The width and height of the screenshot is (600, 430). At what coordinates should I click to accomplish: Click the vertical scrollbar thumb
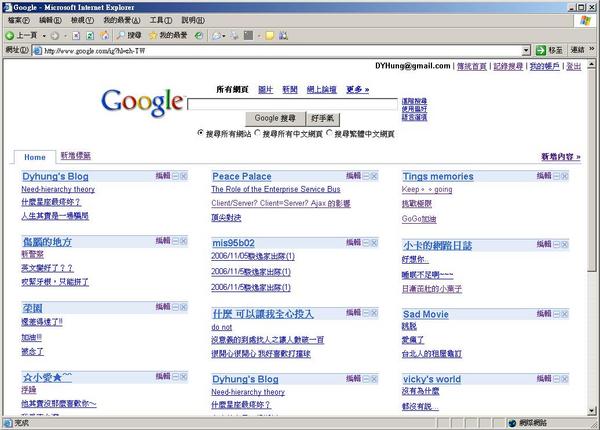(592, 171)
